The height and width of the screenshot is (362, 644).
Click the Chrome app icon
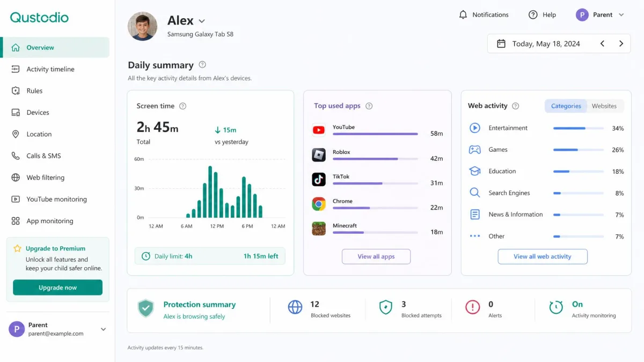tap(319, 204)
